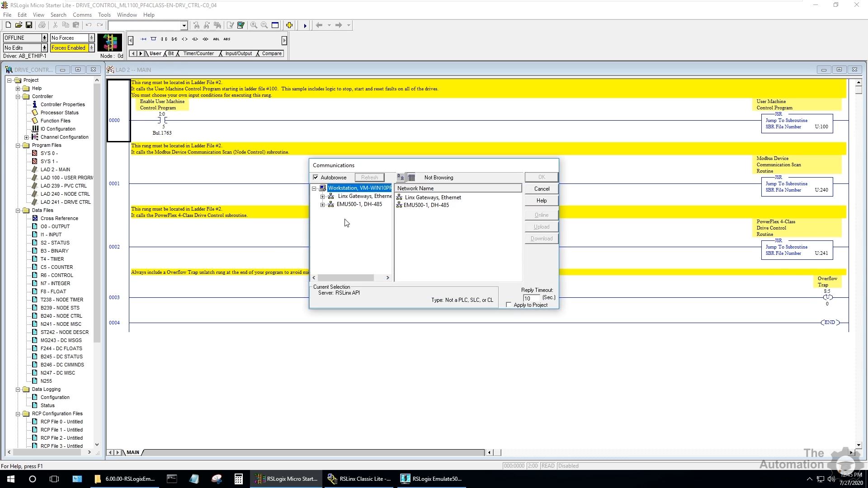Select the Bit instruction tab

coord(171,54)
